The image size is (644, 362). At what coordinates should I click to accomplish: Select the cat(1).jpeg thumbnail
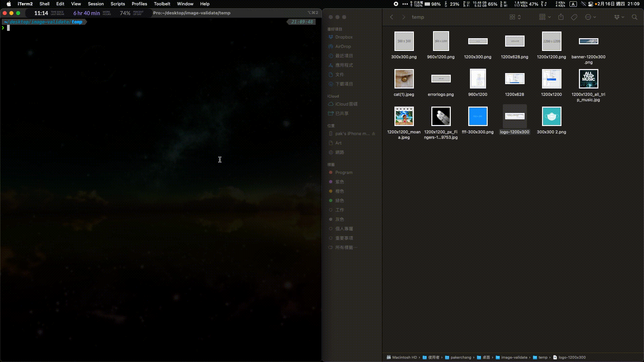click(404, 79)
